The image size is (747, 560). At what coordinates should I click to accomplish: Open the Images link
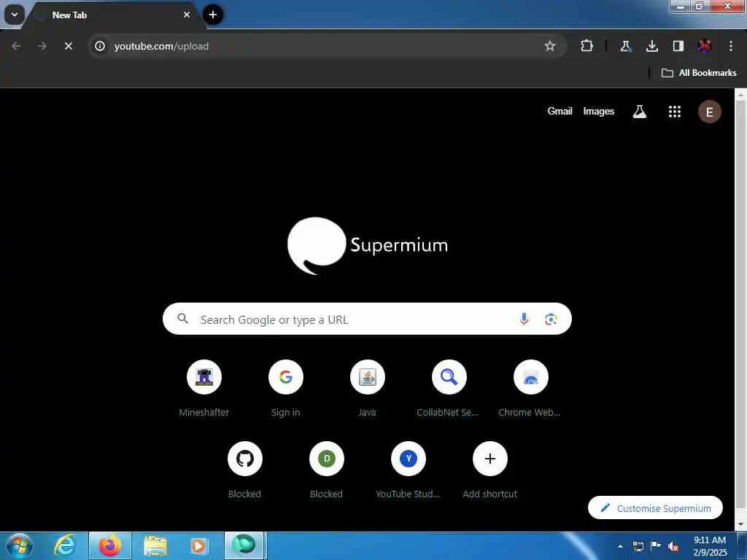(599, 112)
